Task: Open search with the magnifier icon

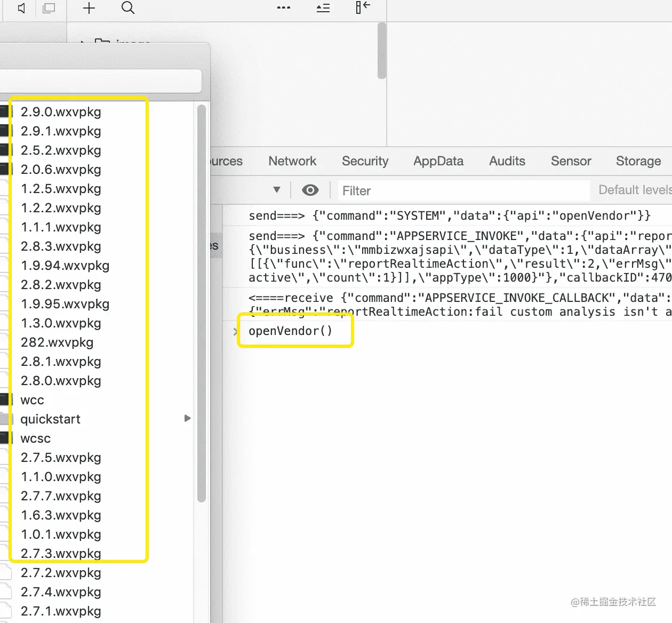Action: pos(128,8)
